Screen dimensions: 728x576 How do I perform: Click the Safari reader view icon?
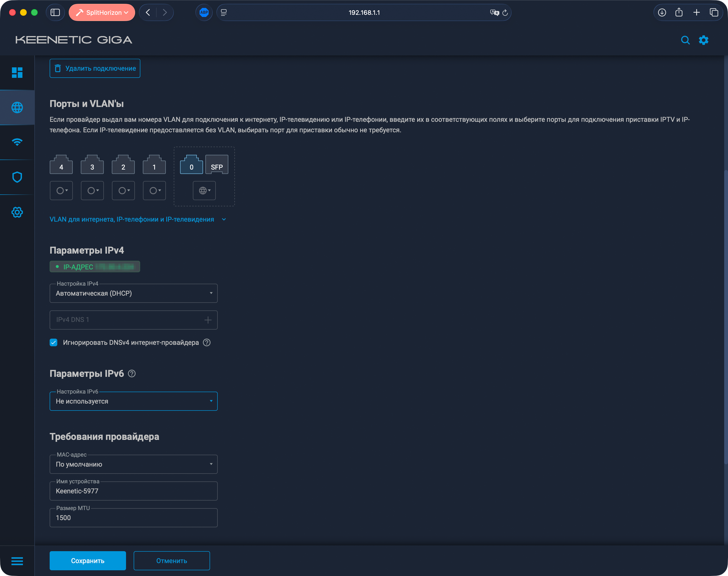click(223, 12)
